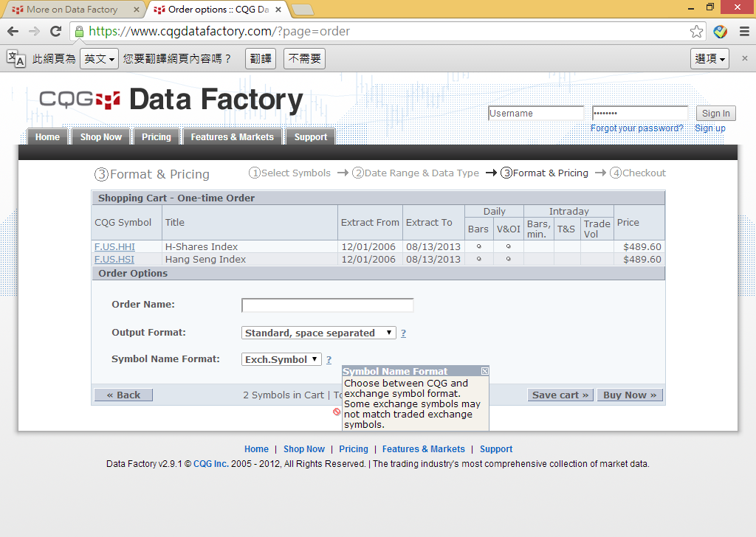Viewport: 756px width, 537px height.
Task: Click footer Features & Markets link
Action: click(x=423, y=449)
